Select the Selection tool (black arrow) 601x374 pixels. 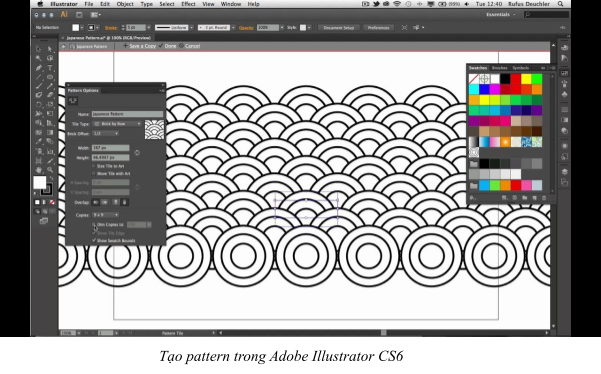tap(38, 49)
